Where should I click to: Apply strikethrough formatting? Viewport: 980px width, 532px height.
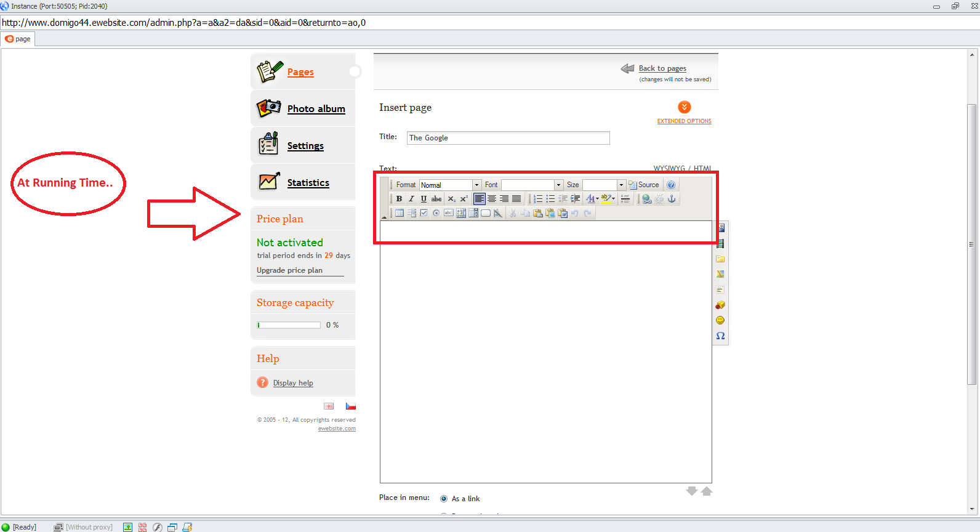tap(436, 199)
